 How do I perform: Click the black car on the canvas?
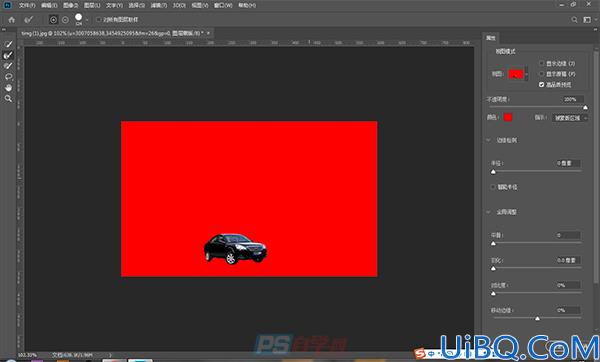point(235,249)
